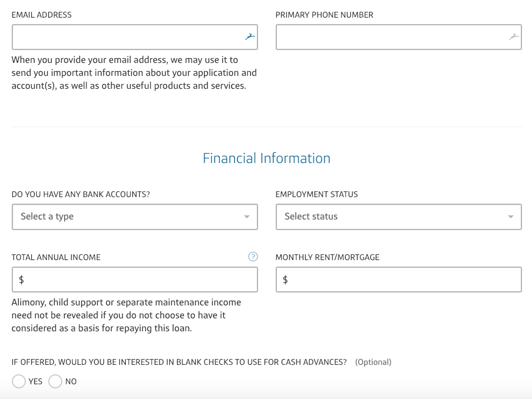
Task: Focus the Monthly Rent/Mortgage input field
Action: [x=399, y=280]
